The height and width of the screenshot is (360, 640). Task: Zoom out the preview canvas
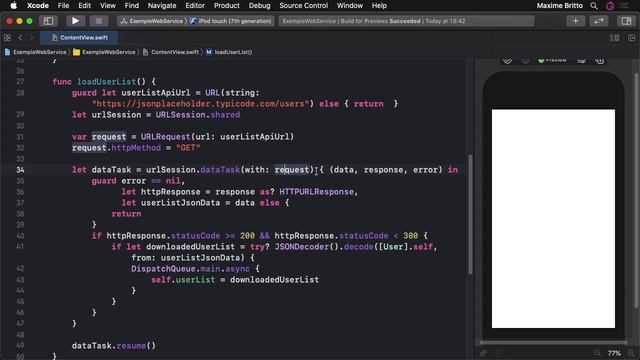[597, 353]
